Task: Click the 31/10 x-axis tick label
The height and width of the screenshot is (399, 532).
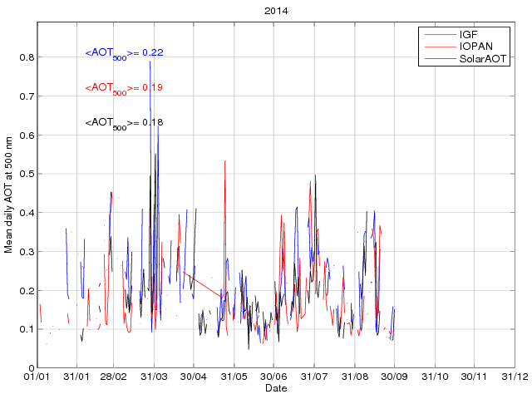Action: (435, 377)
